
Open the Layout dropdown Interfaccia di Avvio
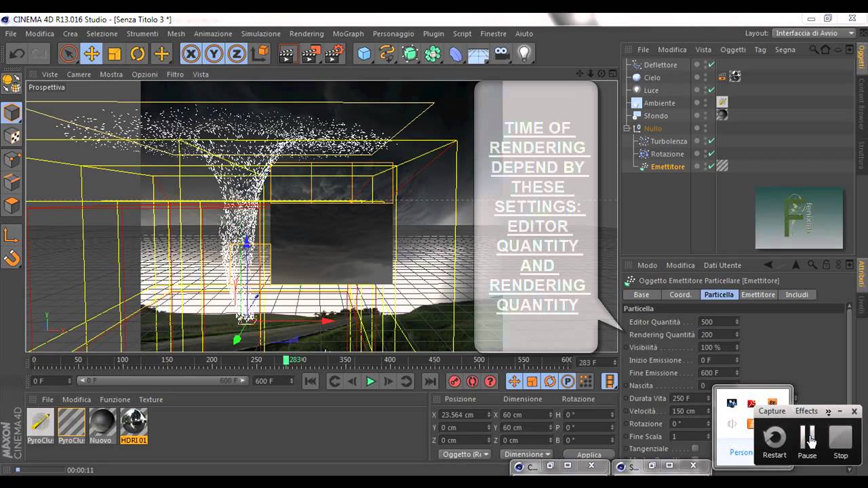point(815,33)
